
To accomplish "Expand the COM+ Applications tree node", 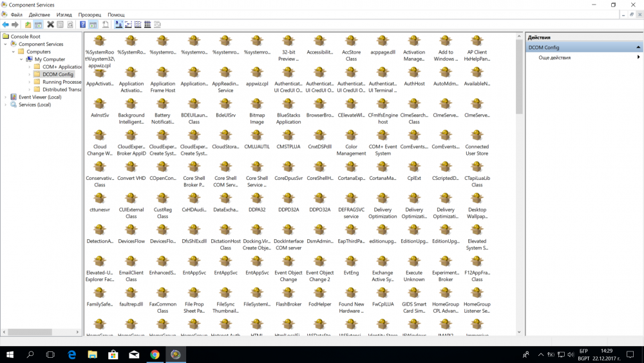I will (29, 66).
